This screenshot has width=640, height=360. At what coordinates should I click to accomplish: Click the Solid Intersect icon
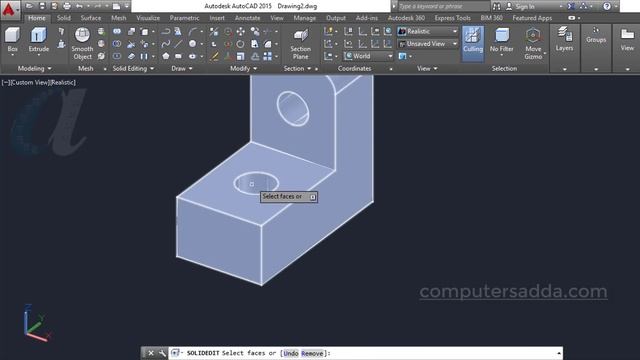coord(117,56)
